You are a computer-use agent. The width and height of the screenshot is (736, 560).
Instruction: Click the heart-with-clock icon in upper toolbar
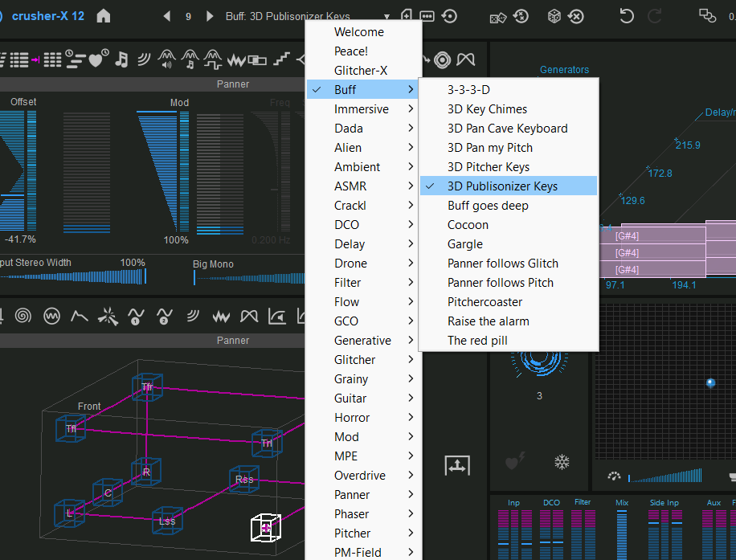pyautogui.click(x=98, y=59)
